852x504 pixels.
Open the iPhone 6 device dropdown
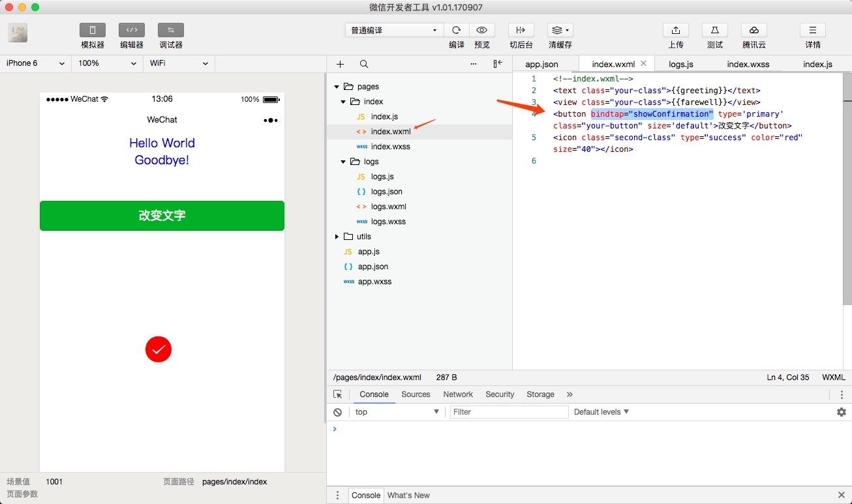(x=36, y=63)
